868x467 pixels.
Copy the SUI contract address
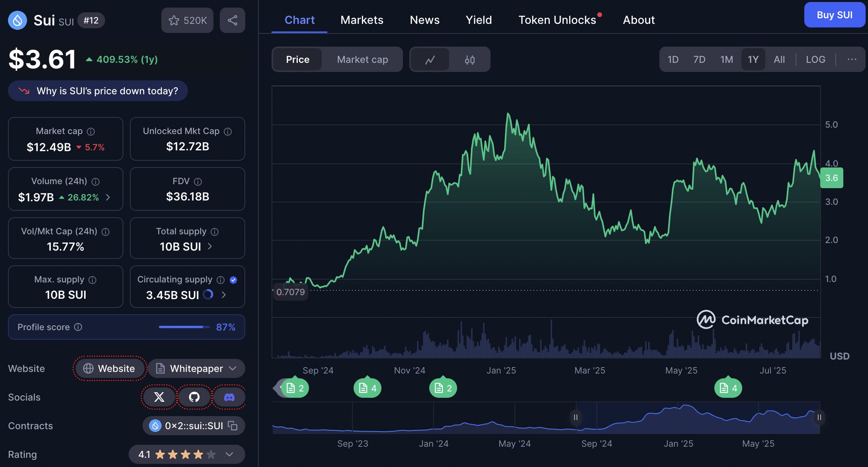[x=233, y=426]
